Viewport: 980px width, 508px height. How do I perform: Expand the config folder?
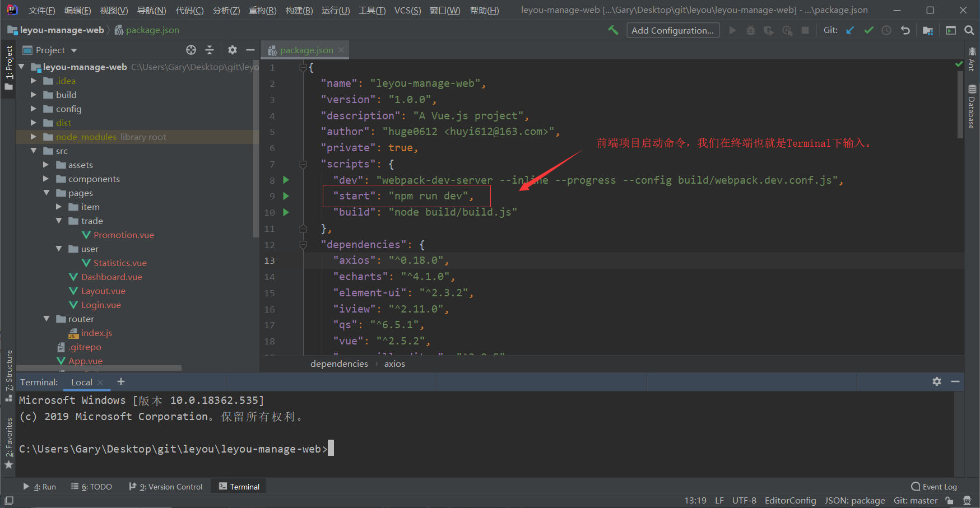34,109
